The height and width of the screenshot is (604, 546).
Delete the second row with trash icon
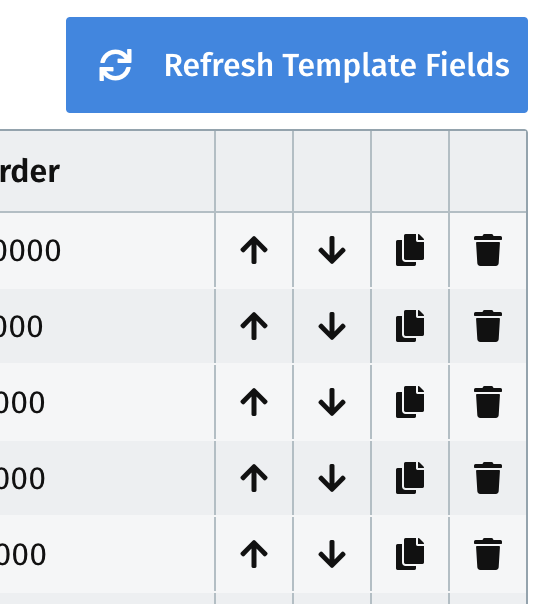tap(488, 326)
